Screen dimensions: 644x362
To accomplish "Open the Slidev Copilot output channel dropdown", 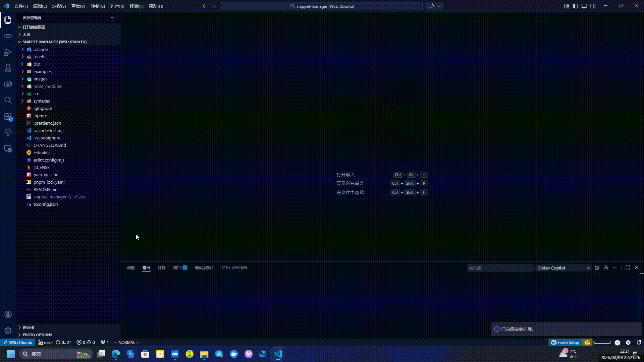I will 563,267.
